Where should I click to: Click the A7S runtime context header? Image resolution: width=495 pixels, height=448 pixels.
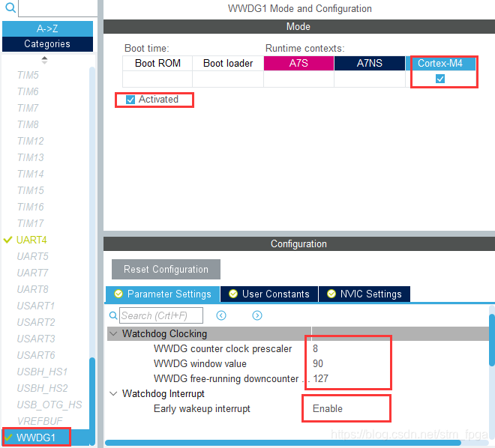point(298,64)
